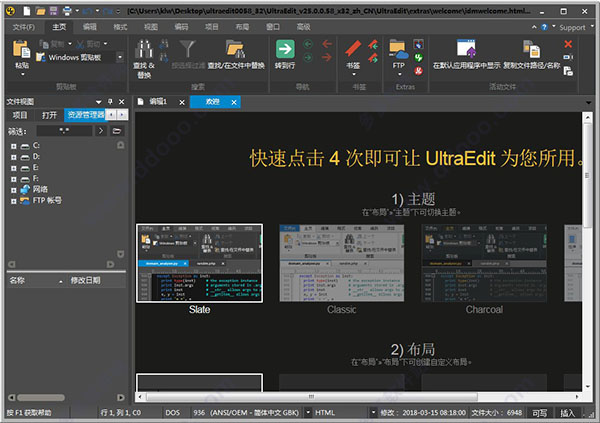Expand the D: drive tree node
The image size is (600, 423).
click(x=14, y=157)
